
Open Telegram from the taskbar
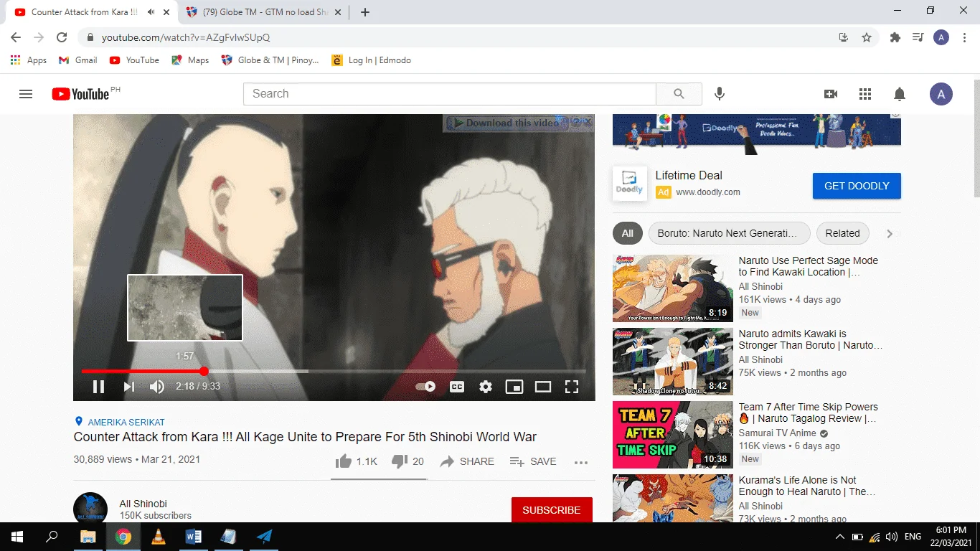click(264, 537)
